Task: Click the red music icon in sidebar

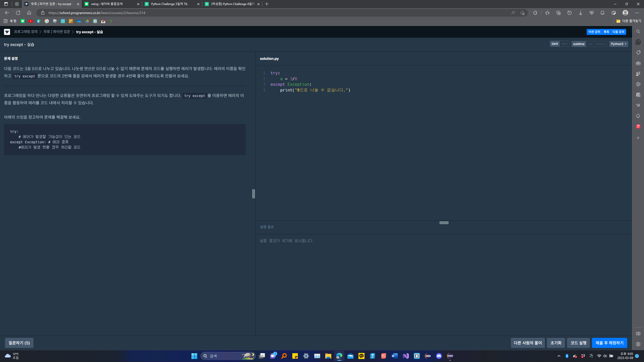Action: pos(638,126)
